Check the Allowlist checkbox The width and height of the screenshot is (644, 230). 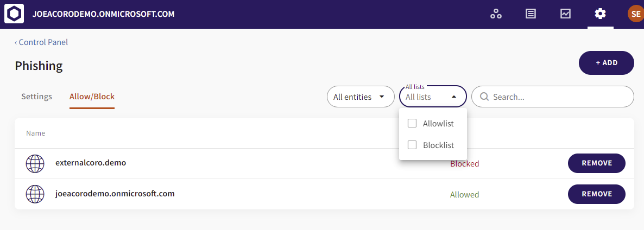[412, 123]
